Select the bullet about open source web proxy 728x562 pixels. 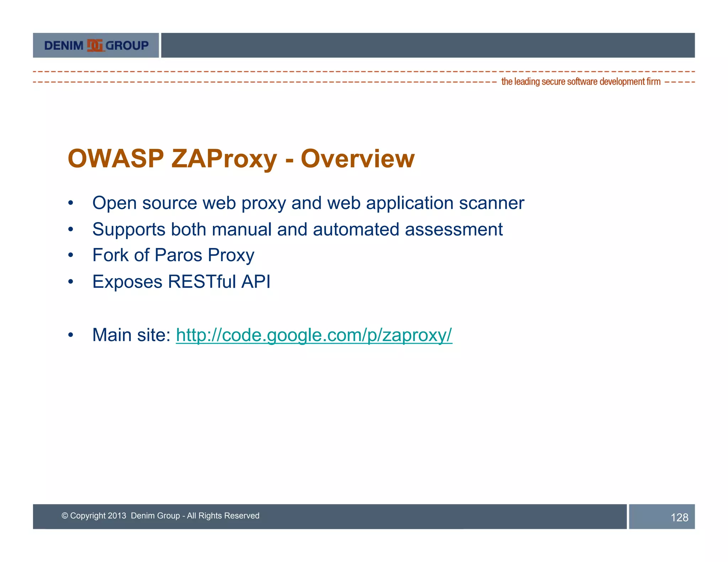[308, 203]
